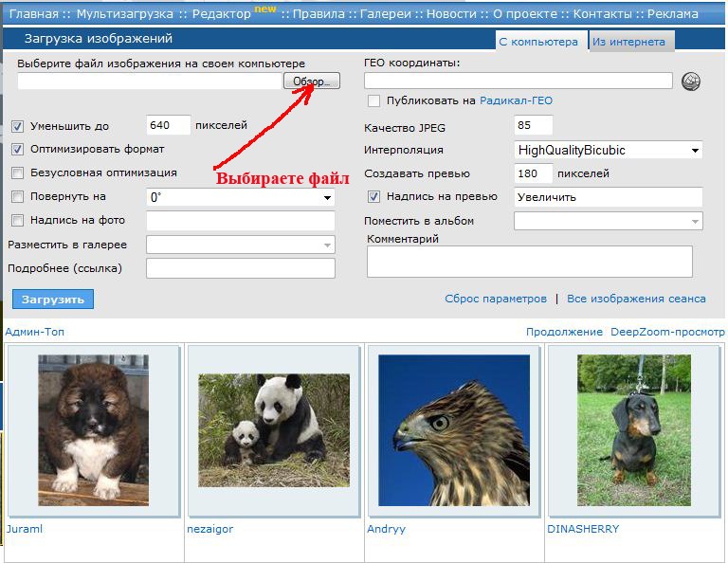Open 'Все изображения сеанса' link
This screenshot has width=728, height=563.
pos(636,299)
